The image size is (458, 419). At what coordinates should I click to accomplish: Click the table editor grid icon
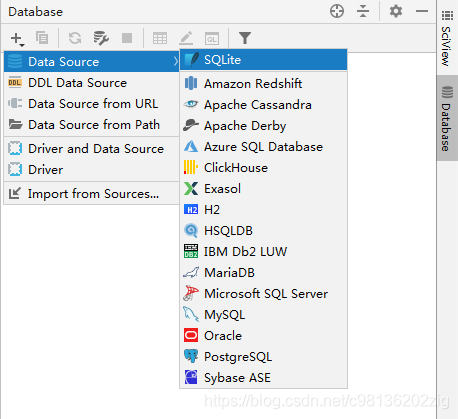[160, 38]
